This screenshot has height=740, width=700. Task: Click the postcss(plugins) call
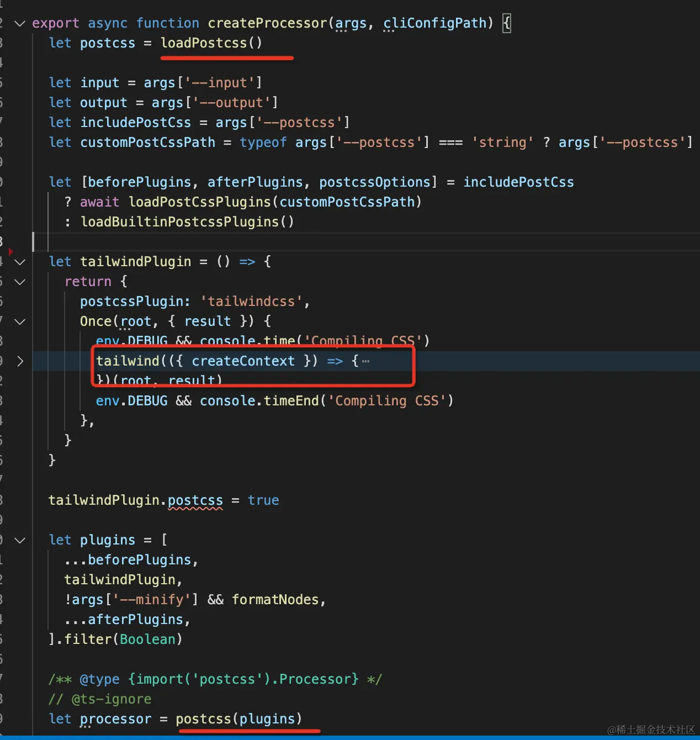click(x=238, y=719)
